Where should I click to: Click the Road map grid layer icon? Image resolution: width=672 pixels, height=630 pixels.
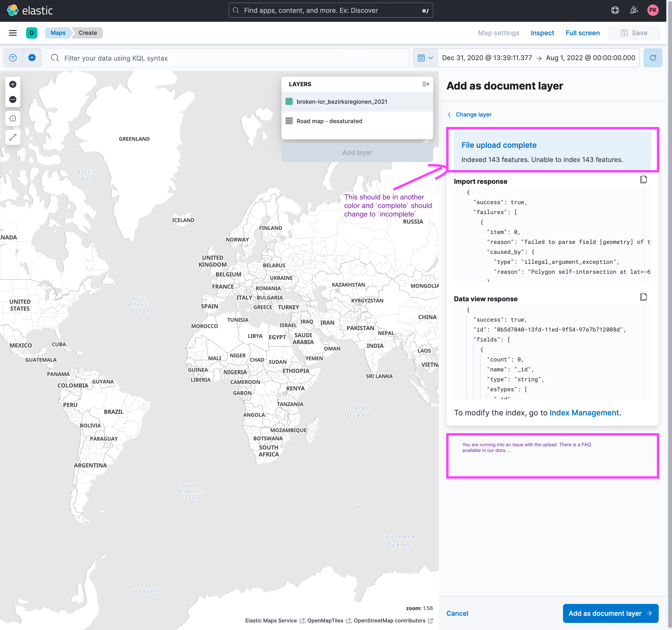pos(289,121)
